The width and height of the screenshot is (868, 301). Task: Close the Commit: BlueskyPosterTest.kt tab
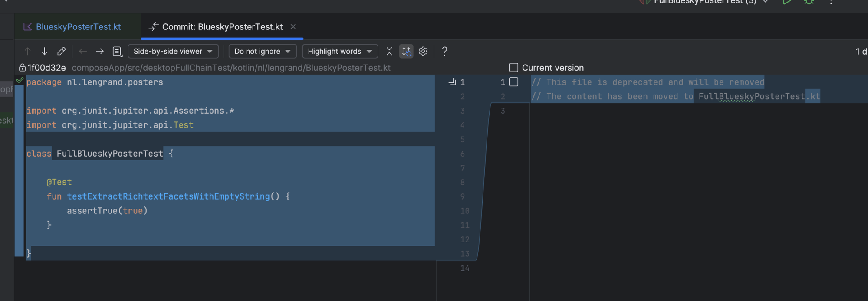pos(293,27)
